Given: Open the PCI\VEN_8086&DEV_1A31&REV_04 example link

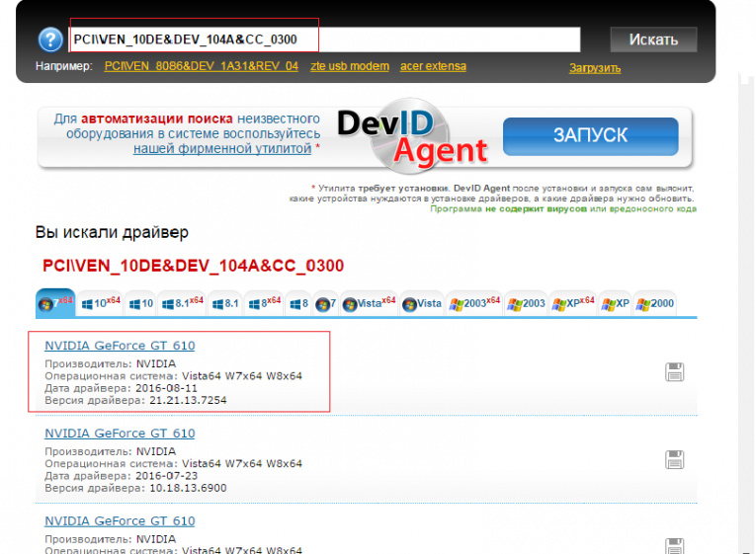Looking at the screenshot, I should [201, 66].
